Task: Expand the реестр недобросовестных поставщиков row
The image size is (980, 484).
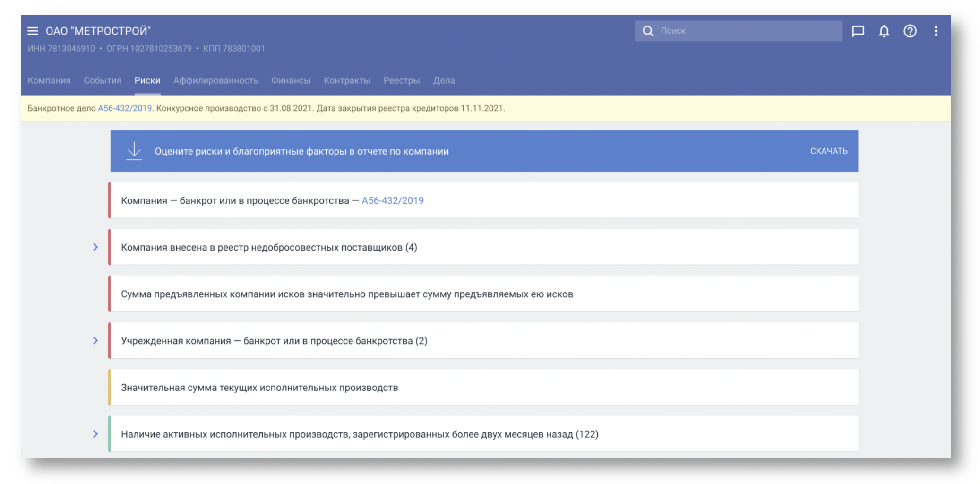Action: (x=95, y=247)
